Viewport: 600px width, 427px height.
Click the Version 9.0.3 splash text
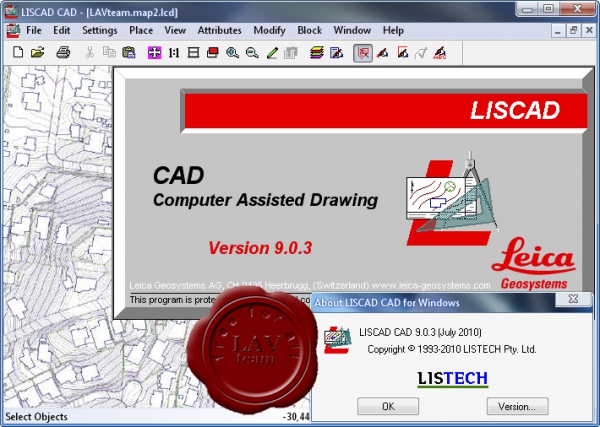[x=260, y=248]
